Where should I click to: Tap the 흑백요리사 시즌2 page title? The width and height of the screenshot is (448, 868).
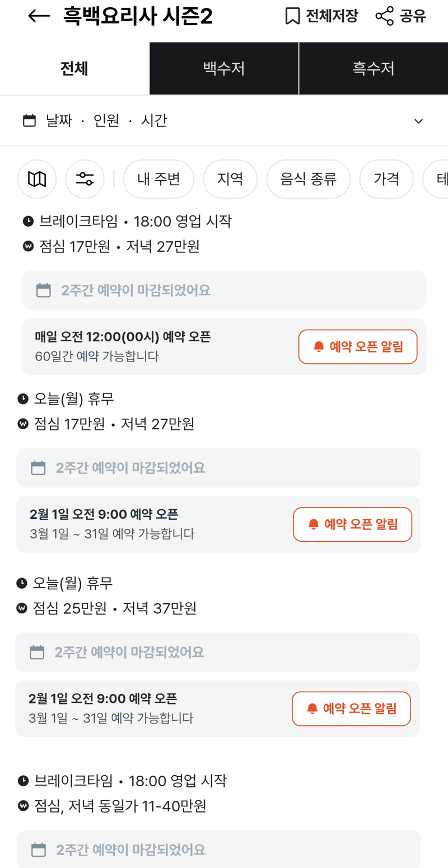click(138, 17)
